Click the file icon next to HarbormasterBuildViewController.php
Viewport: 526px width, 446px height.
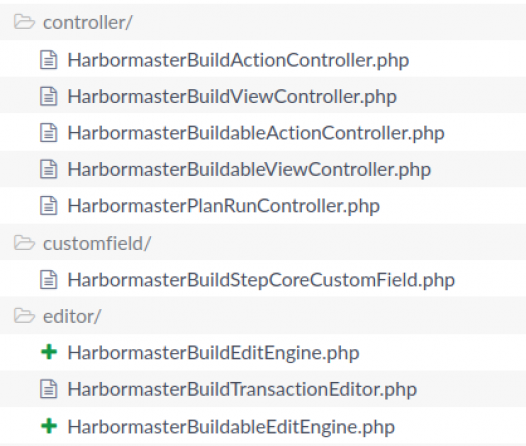tap(49, 97)
